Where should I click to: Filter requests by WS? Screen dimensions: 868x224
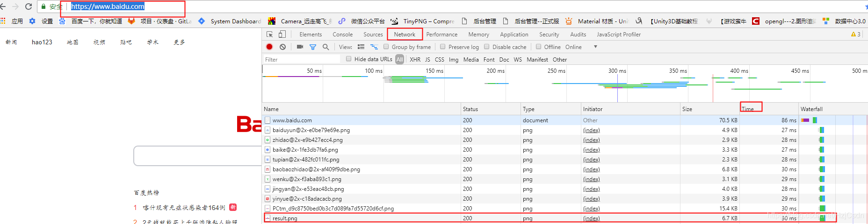point(518,59)
